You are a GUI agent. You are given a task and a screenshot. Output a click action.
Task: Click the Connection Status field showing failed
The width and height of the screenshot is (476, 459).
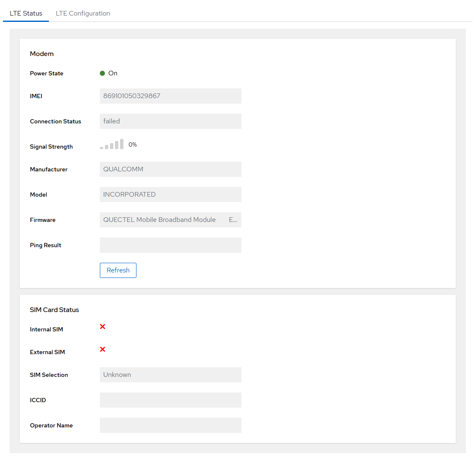click(x=170, y=121)
